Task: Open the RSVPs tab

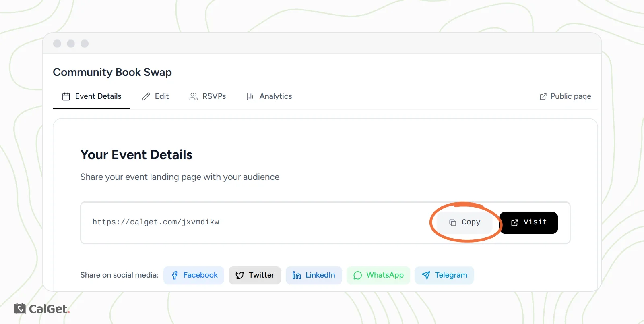Action: (208, 96)
